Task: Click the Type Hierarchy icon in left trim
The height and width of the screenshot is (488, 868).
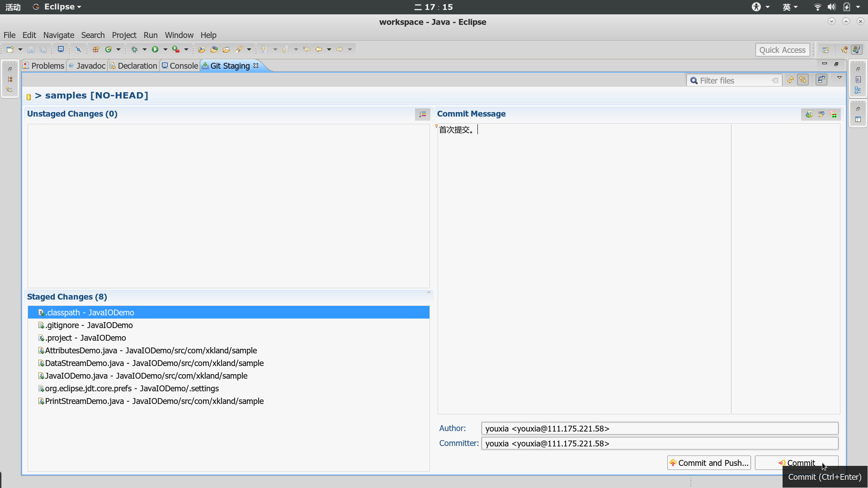Action: point(10,89)
